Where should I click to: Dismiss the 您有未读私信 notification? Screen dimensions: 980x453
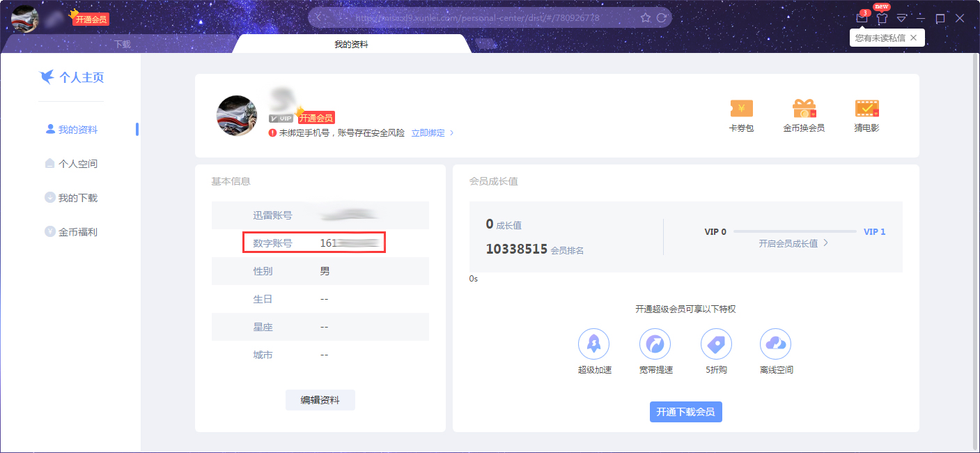tap(913, 38)
